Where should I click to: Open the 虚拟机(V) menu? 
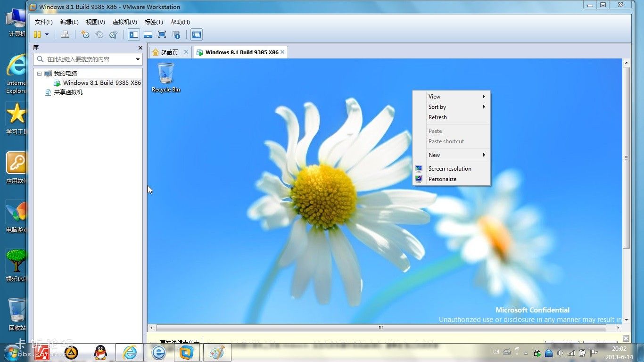(124, 22)
